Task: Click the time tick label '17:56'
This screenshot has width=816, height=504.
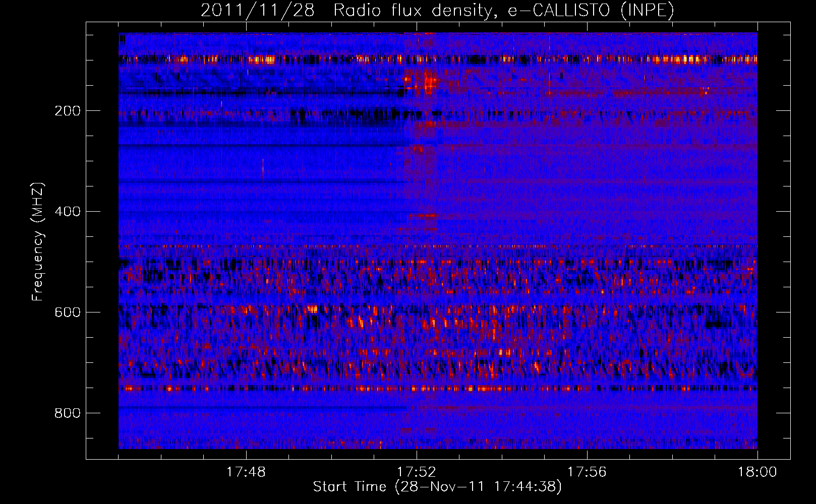Action: (x=587, y=472)
